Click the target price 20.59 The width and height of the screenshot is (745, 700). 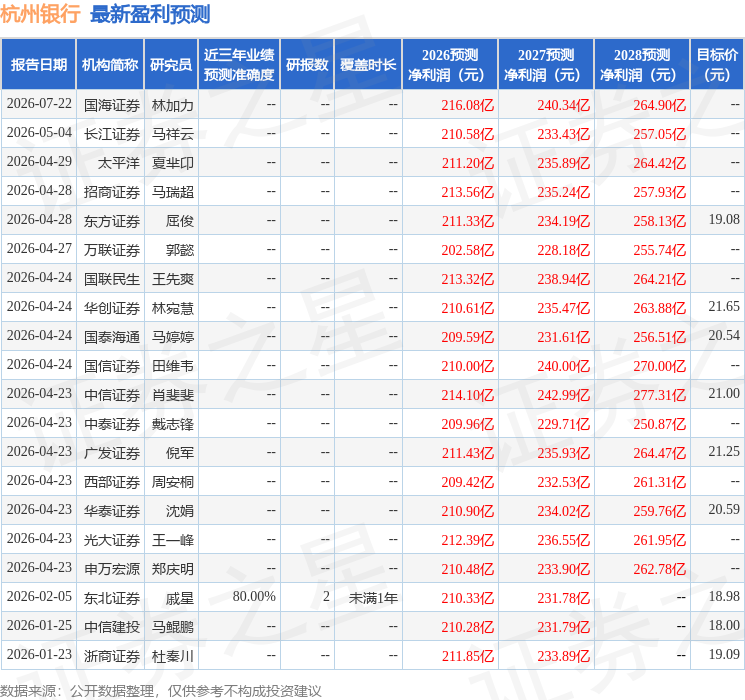724,509
